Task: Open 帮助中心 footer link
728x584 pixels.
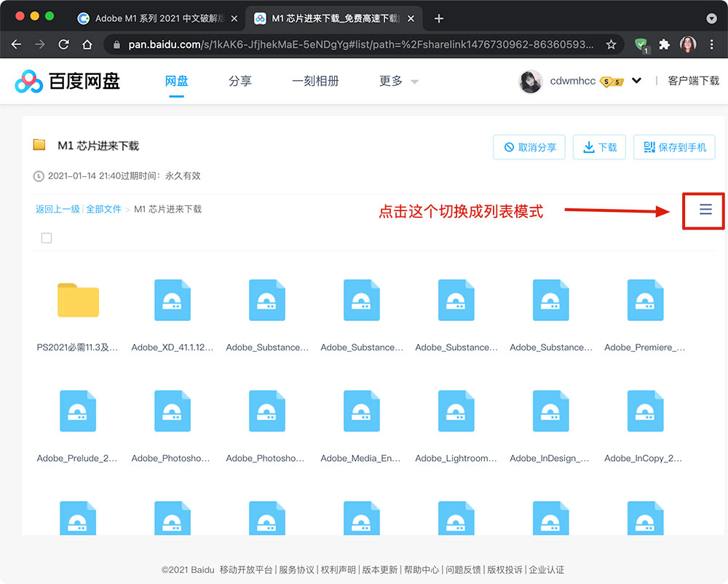Action: click(422, 569)
